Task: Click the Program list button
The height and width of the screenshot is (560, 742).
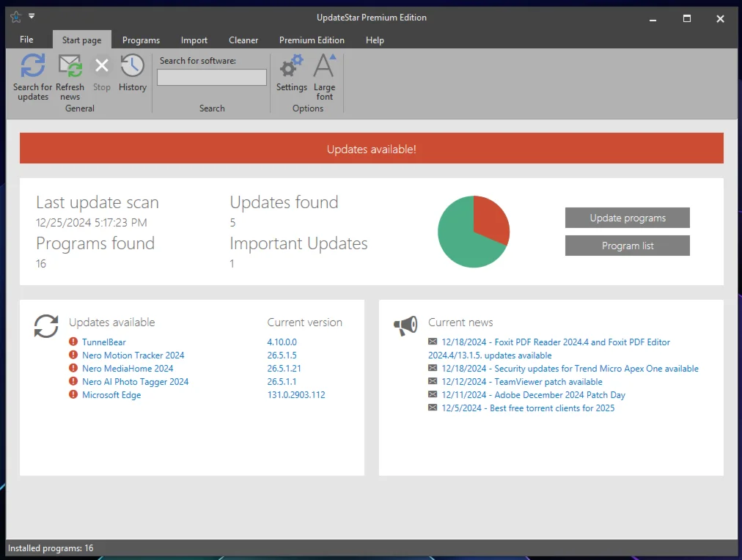Action: click(x=627, y=246)
